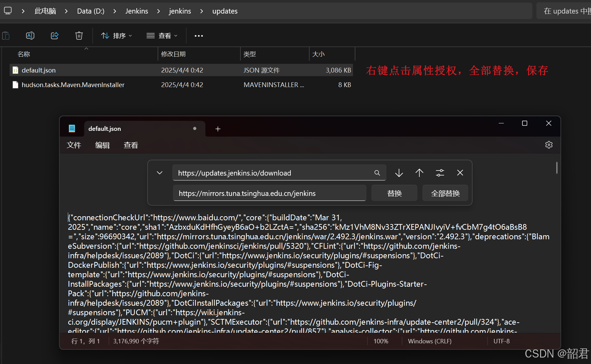Expand breadcrumb chevron after Jenkins

158,11
